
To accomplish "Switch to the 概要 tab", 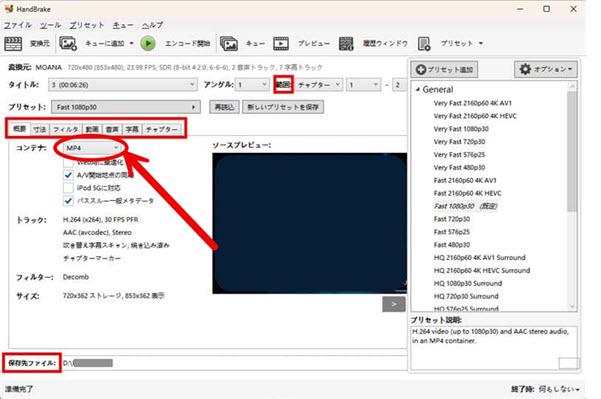I will [19, 129].
